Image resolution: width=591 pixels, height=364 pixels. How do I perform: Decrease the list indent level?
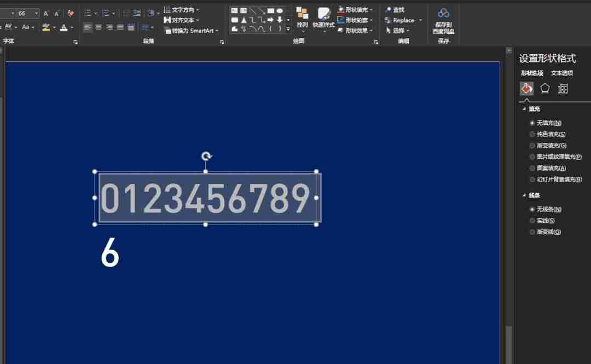click(x=126, y=14)
